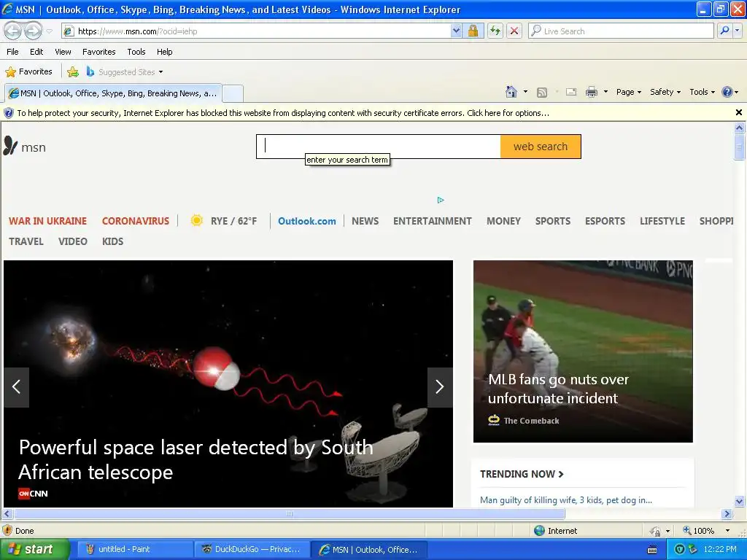Click the Home icon in command bar

511,92
